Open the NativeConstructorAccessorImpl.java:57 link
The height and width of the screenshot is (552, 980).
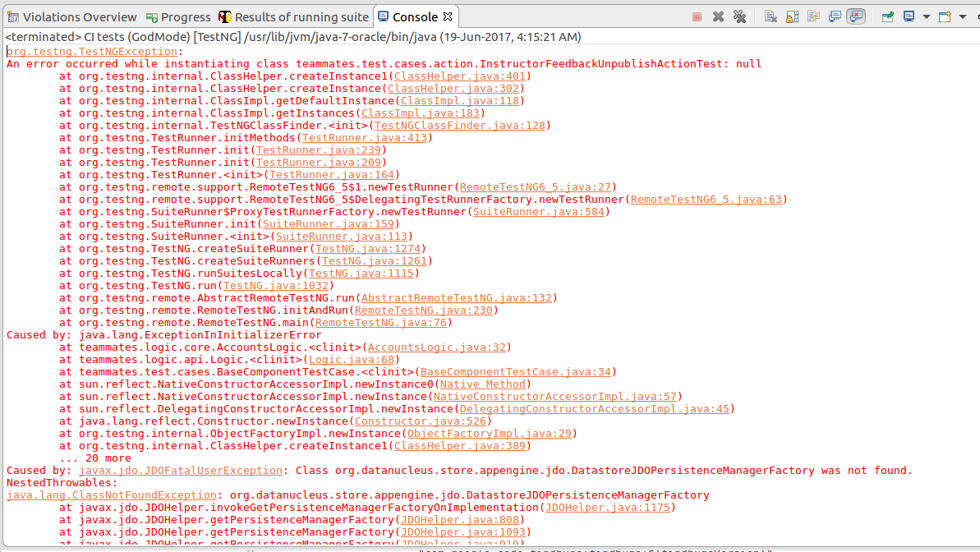tap(555, 397)
